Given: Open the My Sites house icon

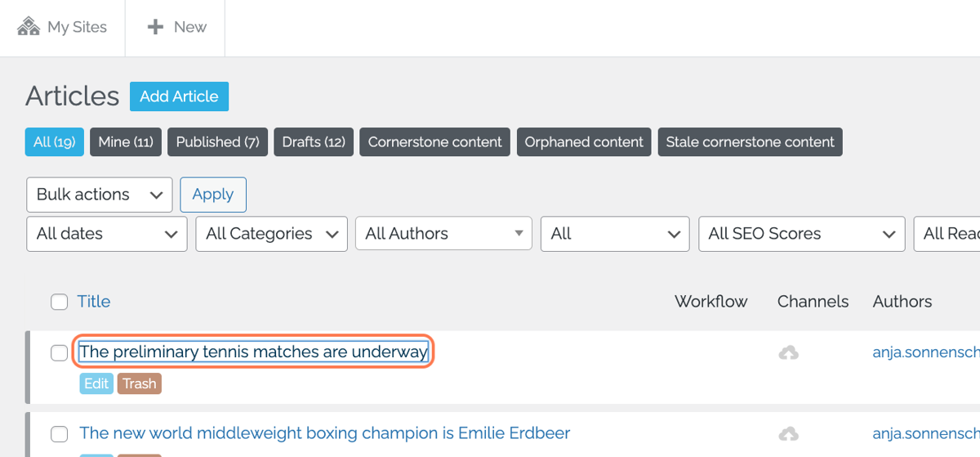Looking at the screenshot, I should click(x=29, y=27).
